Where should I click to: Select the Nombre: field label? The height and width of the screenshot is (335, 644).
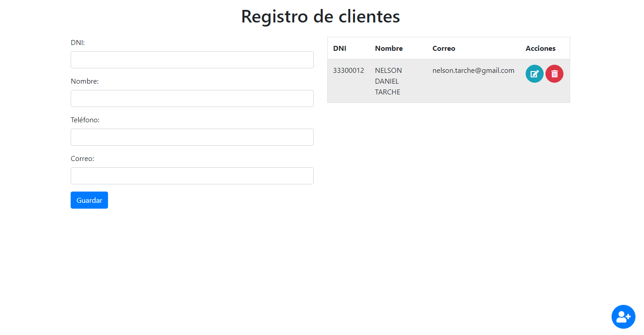click(85, 81)
